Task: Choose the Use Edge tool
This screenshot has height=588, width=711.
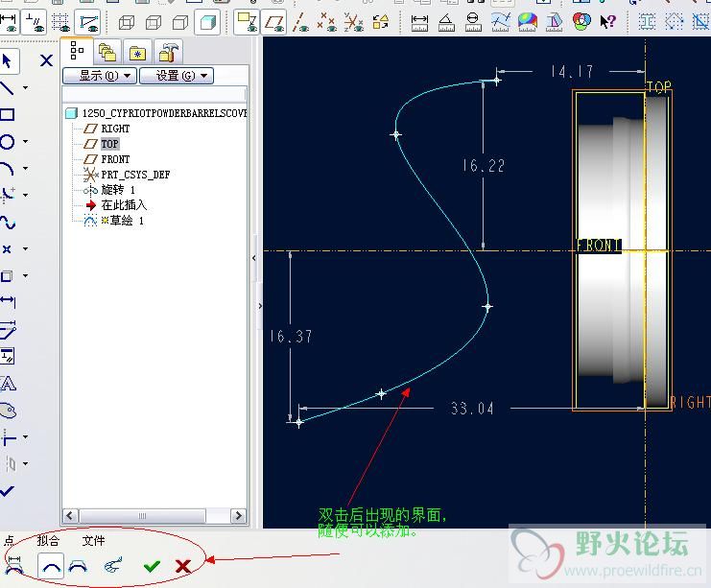Action: (x=7, y=275)
